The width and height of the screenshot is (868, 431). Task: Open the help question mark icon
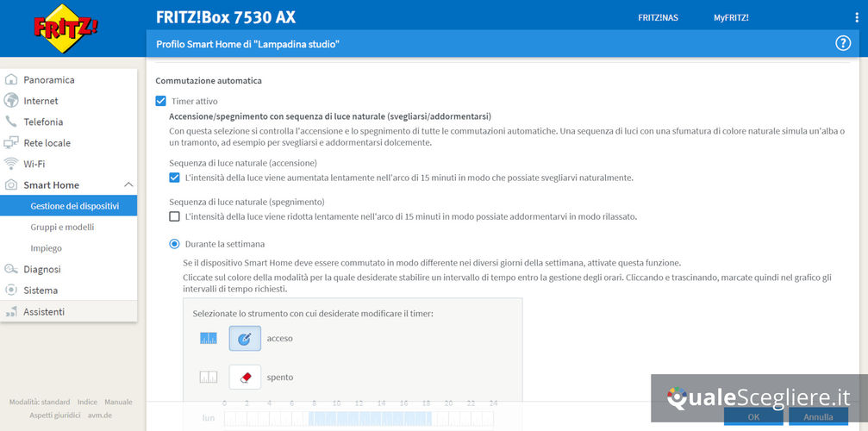point(843,43)
